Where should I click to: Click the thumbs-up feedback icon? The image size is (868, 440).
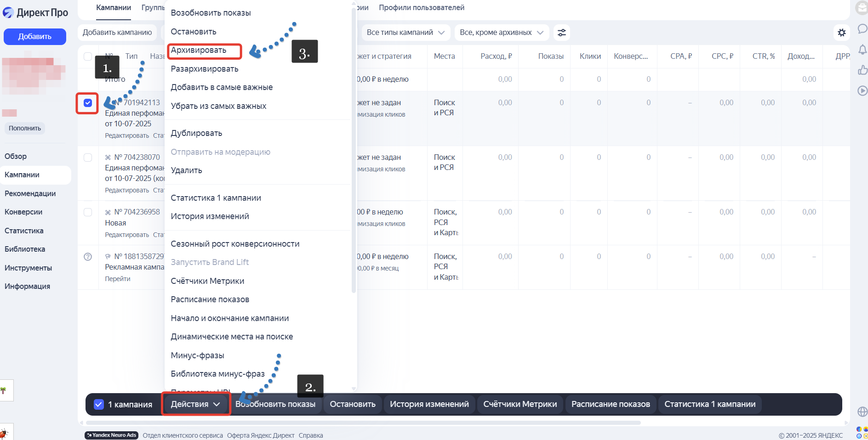pyautogui.click(x=862, y=70)
